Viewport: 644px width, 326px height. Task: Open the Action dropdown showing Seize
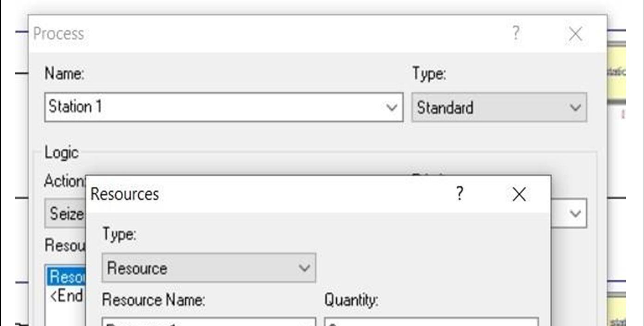pos(65,213)
